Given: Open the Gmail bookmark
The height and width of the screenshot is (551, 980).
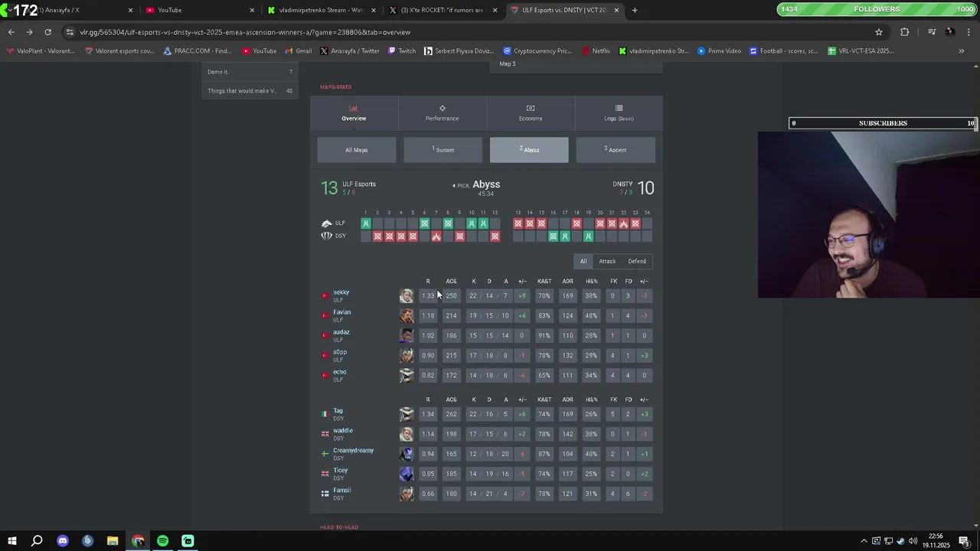Looking at the screenshot, I should (x=298, y=51).
